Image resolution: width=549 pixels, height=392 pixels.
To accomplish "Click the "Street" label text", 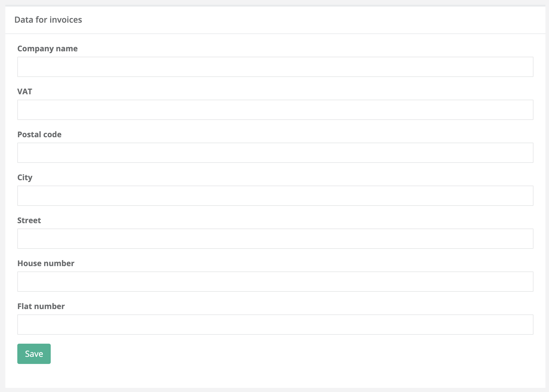I will 29,220.
